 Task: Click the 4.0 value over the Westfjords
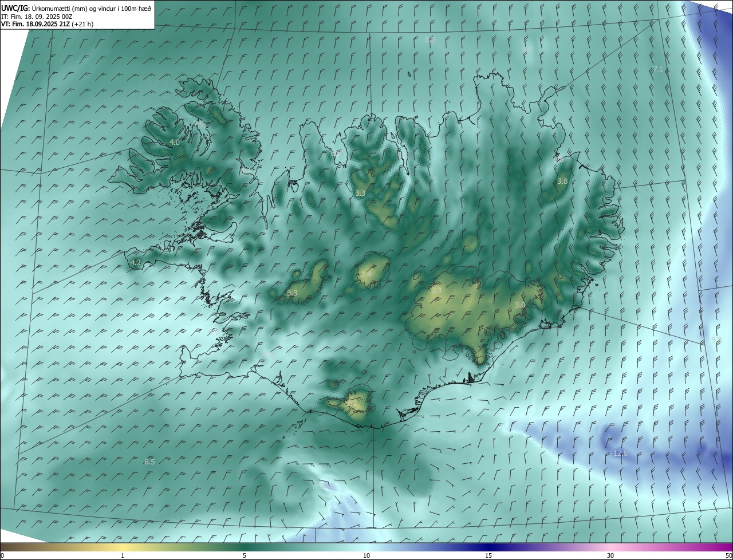click(x=175, y=142)
